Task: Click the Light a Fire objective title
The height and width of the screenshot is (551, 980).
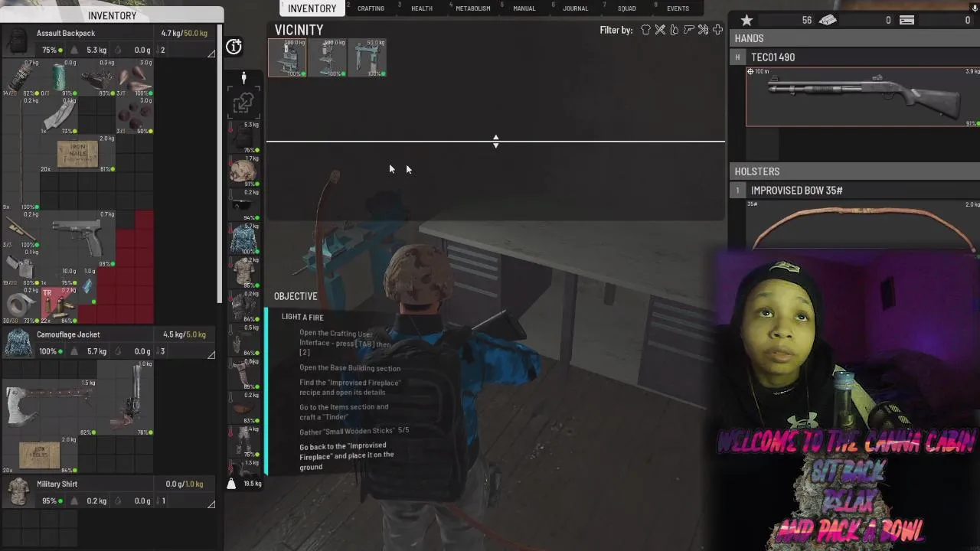Action: click(302, 317)
